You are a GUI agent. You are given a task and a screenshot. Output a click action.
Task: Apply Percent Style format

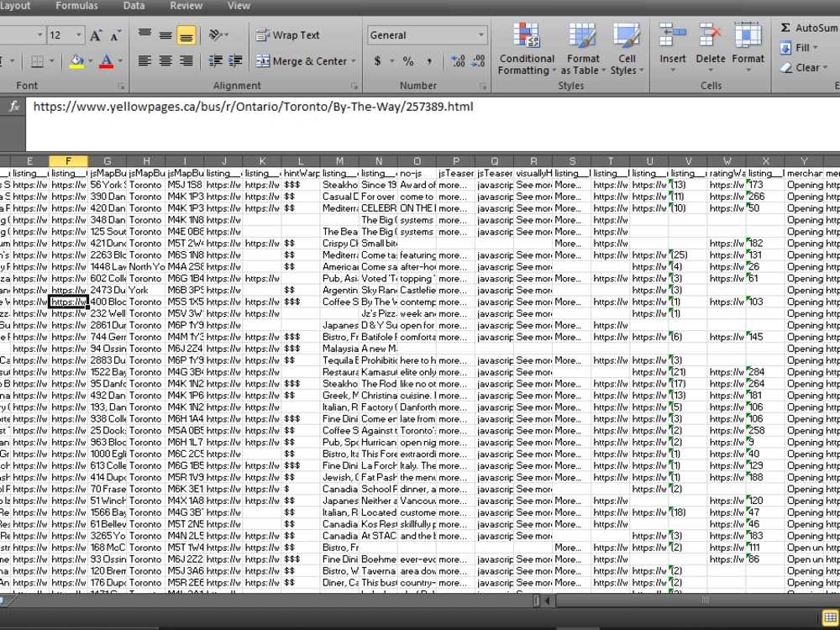tap(408, 61)
